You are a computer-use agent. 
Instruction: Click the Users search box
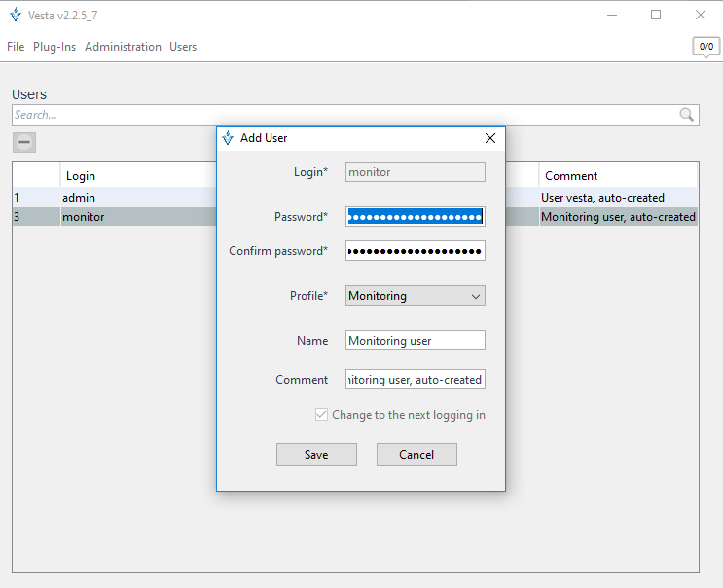click(x=341, y=115)
